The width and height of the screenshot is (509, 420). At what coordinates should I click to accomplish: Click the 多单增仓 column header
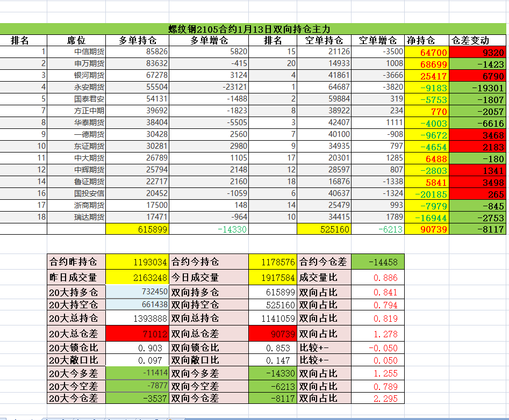pyautogui.click(x=209, y=40)
